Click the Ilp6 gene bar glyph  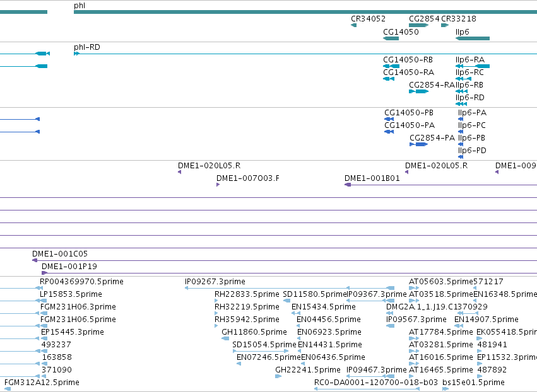[473, 38]
